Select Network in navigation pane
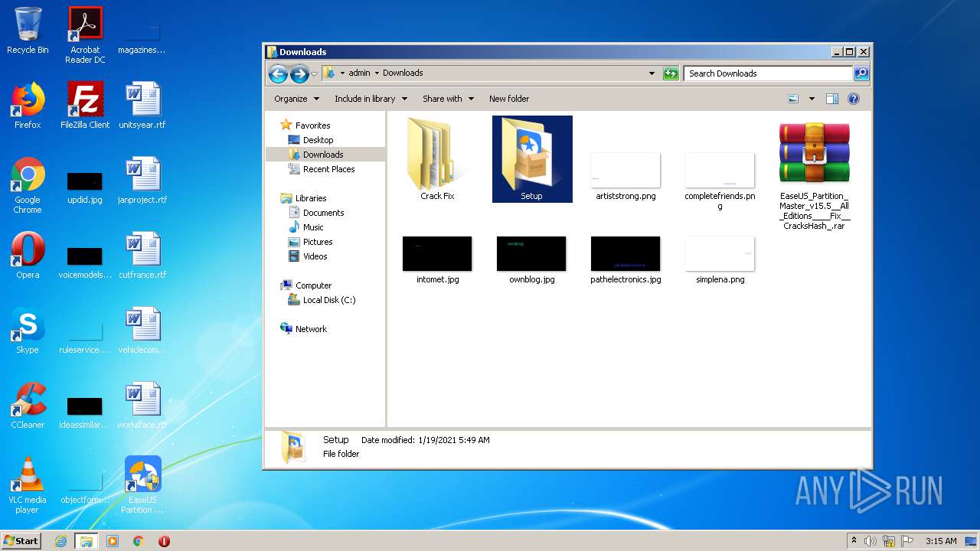The height and width of the screenshot is (551, 980). (311, 329)
